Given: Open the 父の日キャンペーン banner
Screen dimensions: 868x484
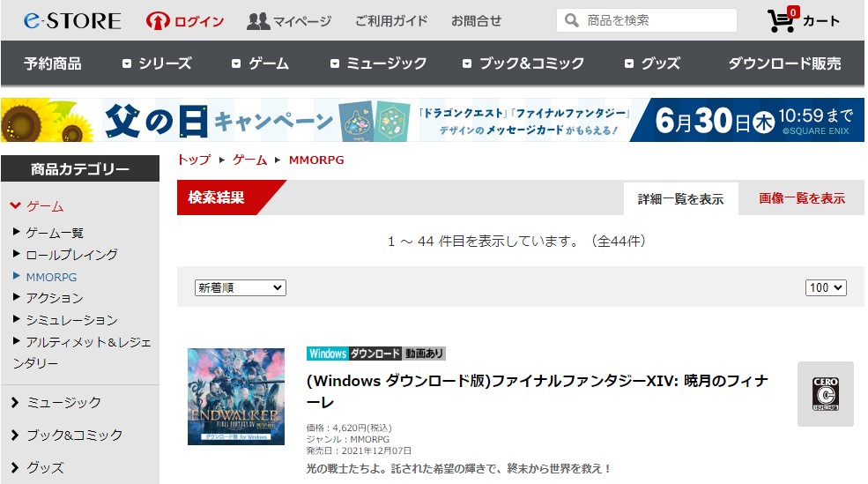Looking at the screenshot, I should (433, 120).
